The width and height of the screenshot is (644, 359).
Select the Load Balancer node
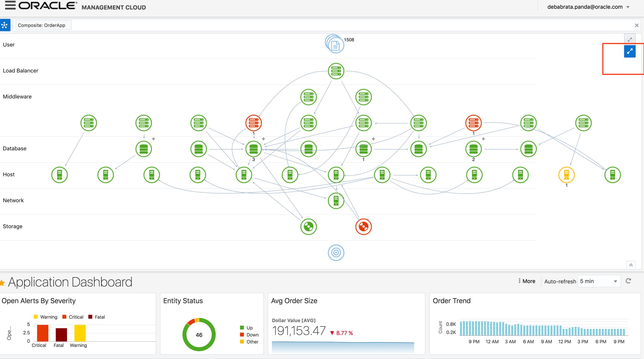click(336, 71)
